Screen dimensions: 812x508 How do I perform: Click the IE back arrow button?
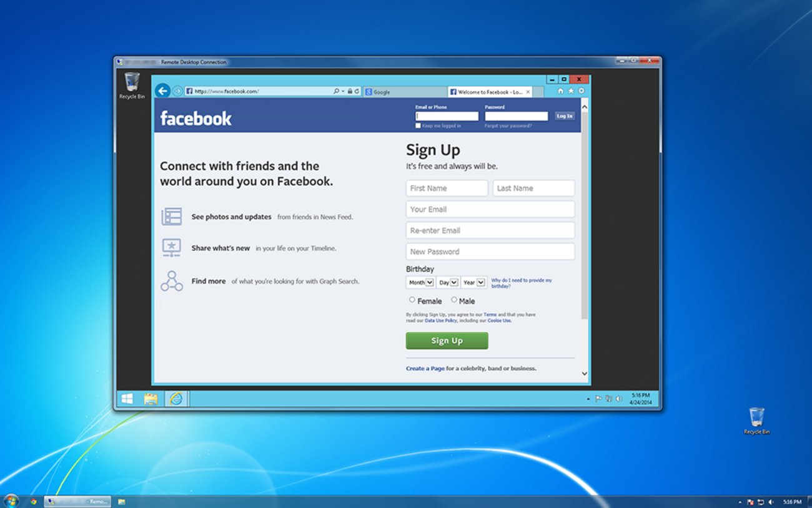point(162,91)
